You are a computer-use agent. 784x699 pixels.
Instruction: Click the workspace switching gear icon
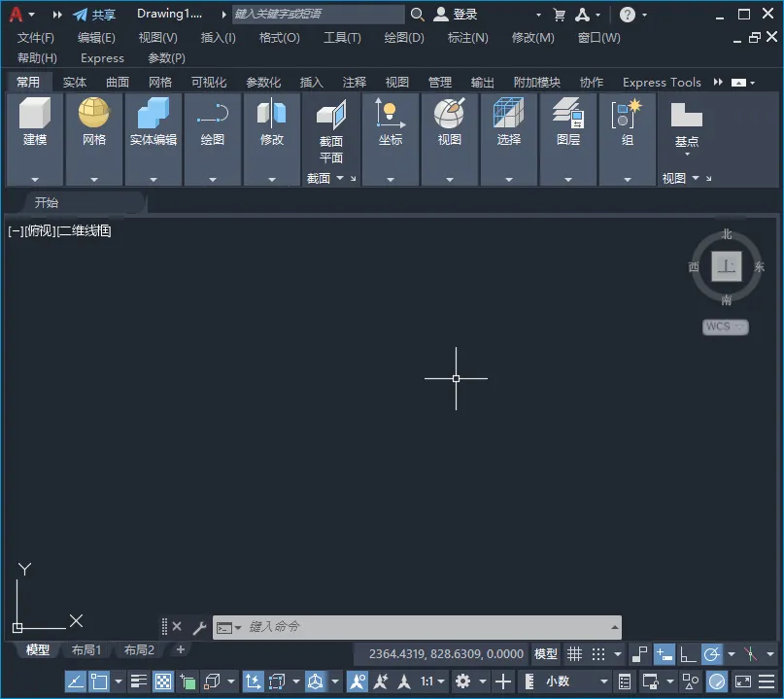[x=463, y=681]
